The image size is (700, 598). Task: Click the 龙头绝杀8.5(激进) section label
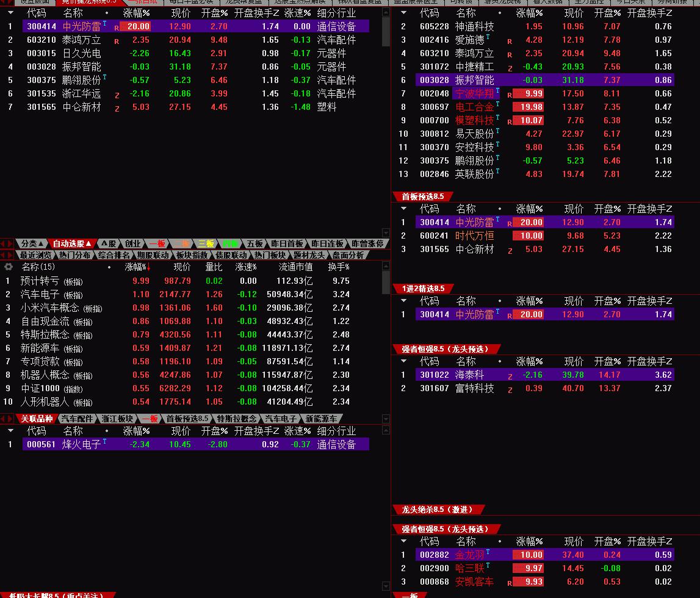pos(438,510)
